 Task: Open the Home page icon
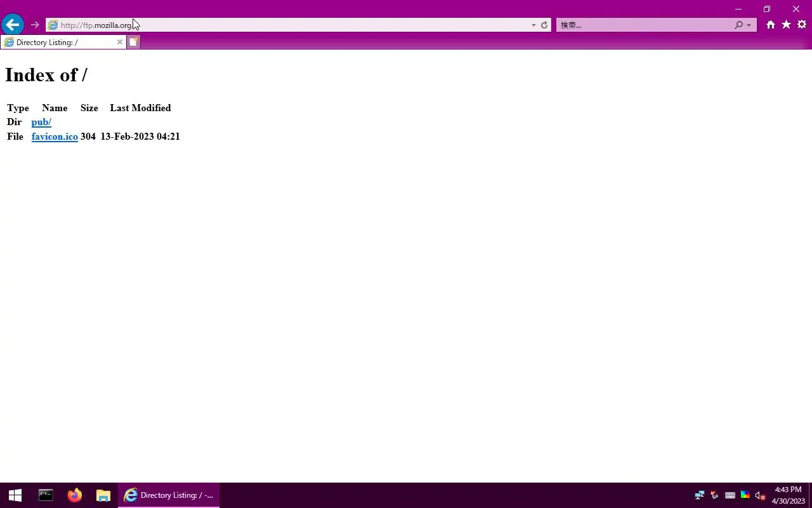click(x=771, y=25)
